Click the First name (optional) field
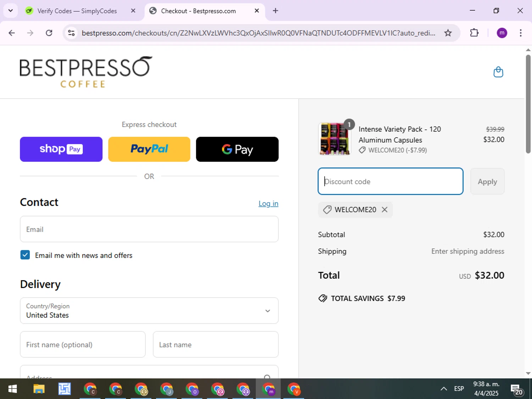This screenshot has height=399, width=532. (x=83, y=344)
